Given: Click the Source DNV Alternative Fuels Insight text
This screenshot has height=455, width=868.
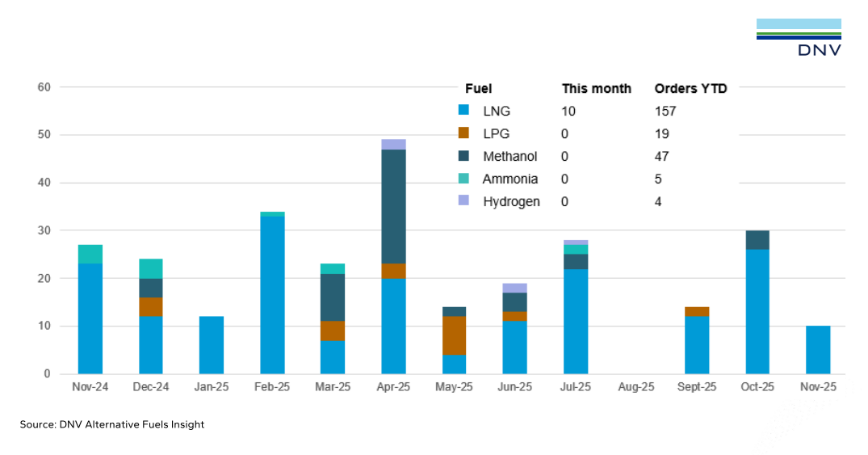Looking at the screenshot, I should pos(112,424).
